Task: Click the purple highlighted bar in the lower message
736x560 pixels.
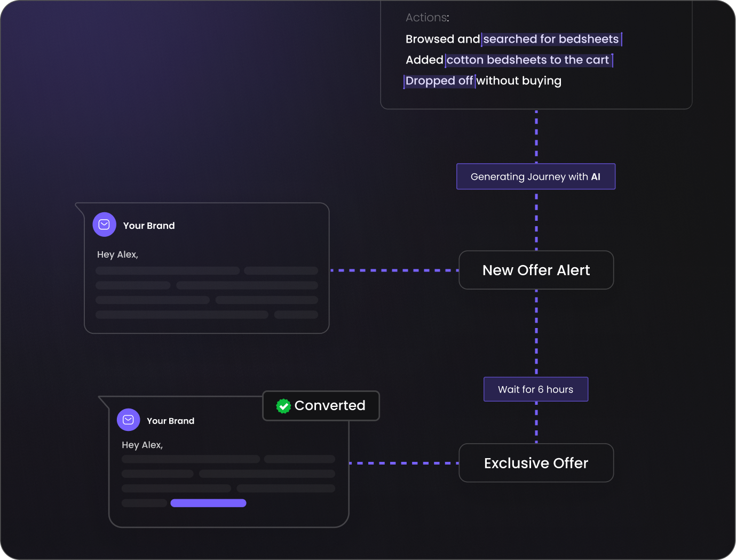Action: [208, 503]
